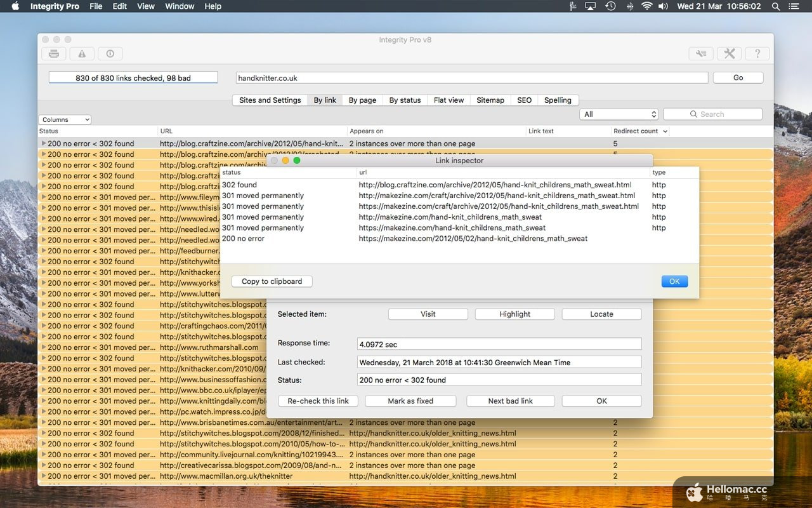Expand the craftingchaos.com row triangle
This screenshot has width=812, height=508.
point(44,326)
